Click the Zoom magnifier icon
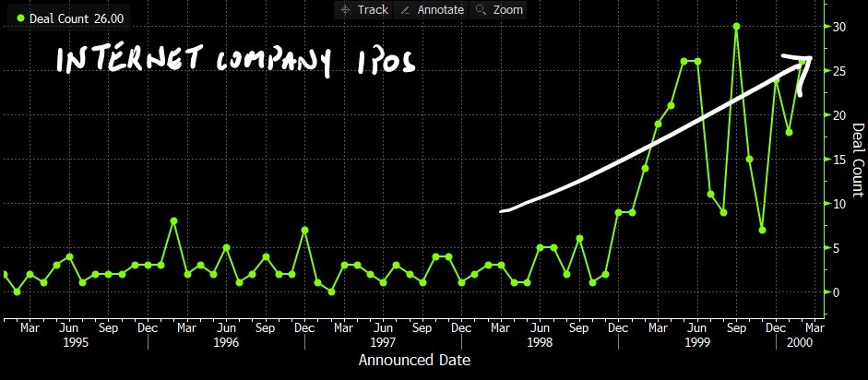The width and height of the screenshot is (868, 380). (x=481, y=10)
